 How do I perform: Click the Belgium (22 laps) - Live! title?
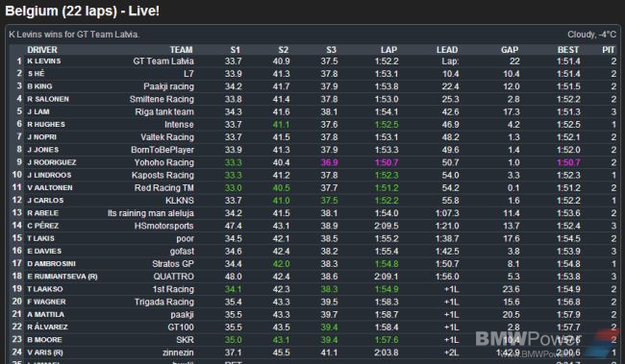[82, 11]
